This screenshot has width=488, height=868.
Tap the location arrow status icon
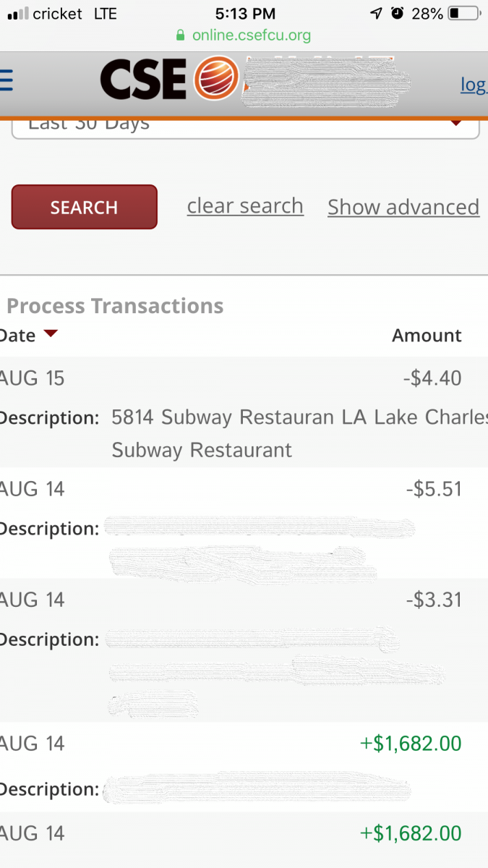(x=375, y=13)
